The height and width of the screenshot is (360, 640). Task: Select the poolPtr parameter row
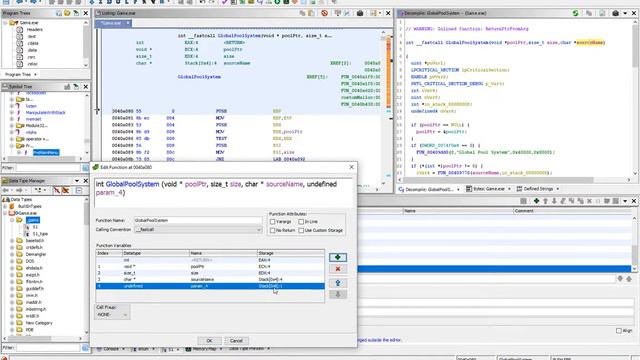click(210, 267)
